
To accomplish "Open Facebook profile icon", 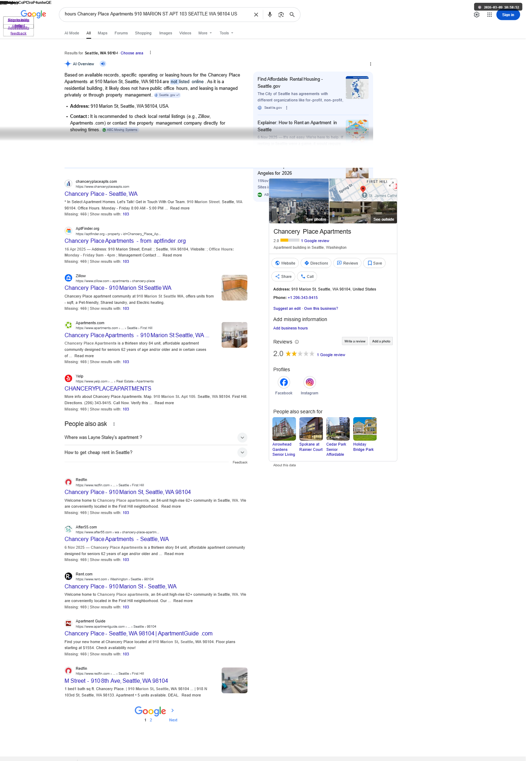I will tap(284, 382).
